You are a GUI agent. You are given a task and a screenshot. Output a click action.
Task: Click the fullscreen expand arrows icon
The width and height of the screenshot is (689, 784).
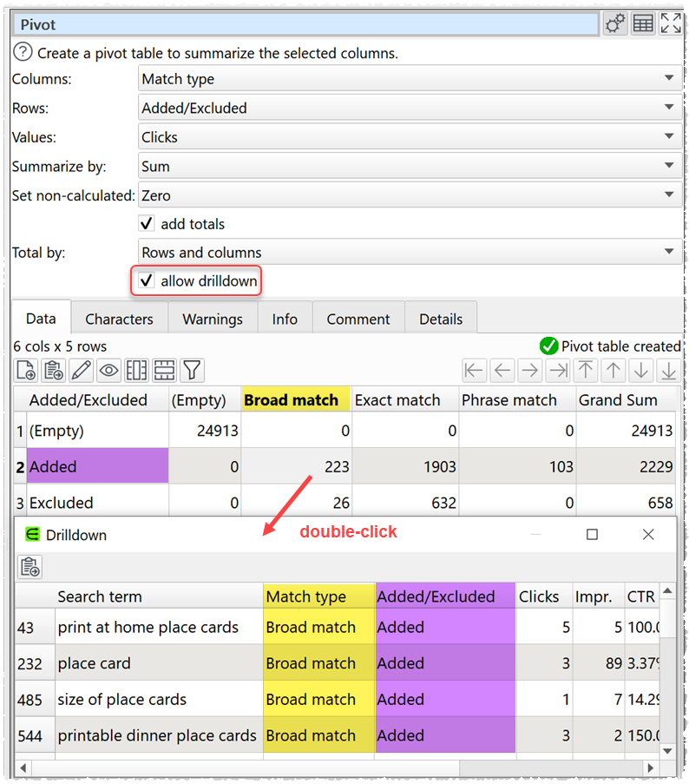tap(671, 23)
